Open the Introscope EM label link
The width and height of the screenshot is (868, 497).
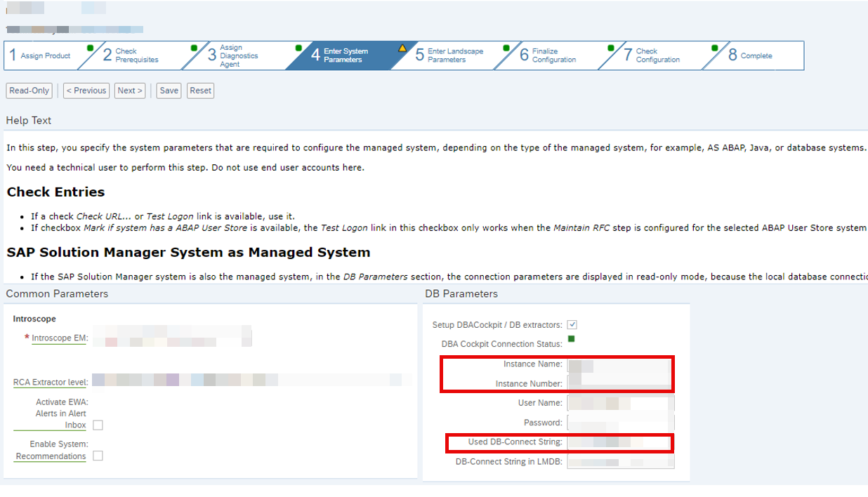click(x=59, y=338)
